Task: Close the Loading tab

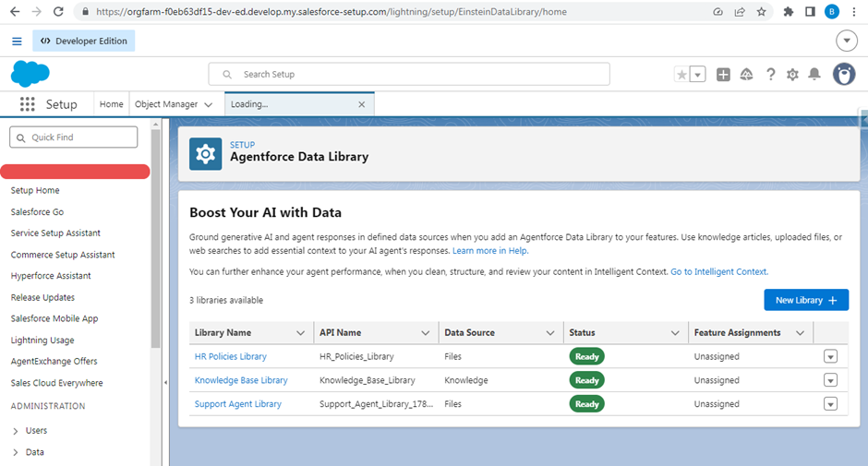Action: 361,104
